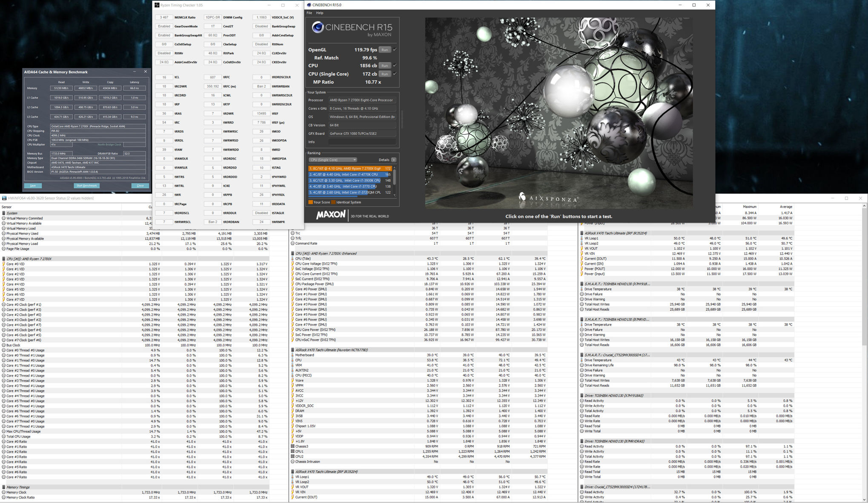Click the Info input field in Cinebench
The width and height of the screenshot is (868, 503).
[x=362, y=142]
